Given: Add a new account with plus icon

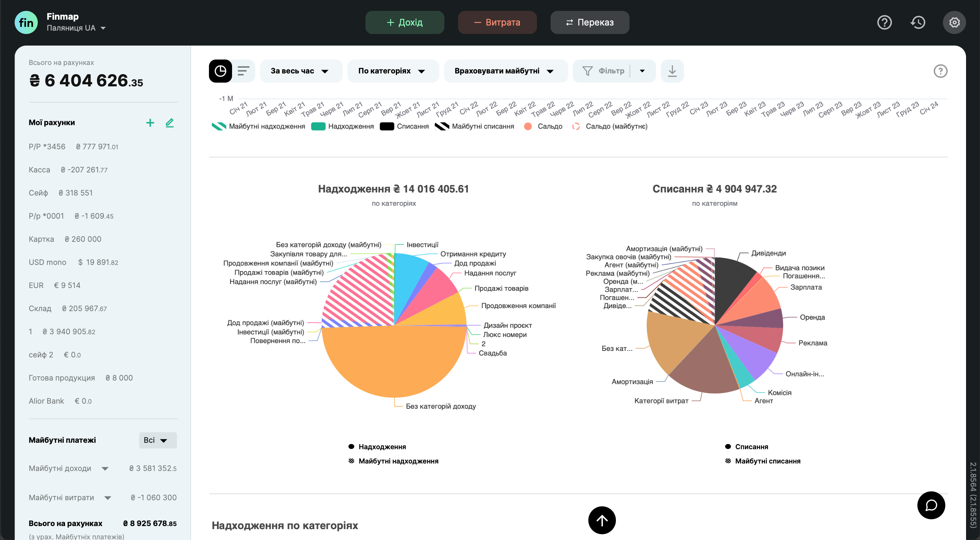Looking at the screenshot, I should (150, 122).
